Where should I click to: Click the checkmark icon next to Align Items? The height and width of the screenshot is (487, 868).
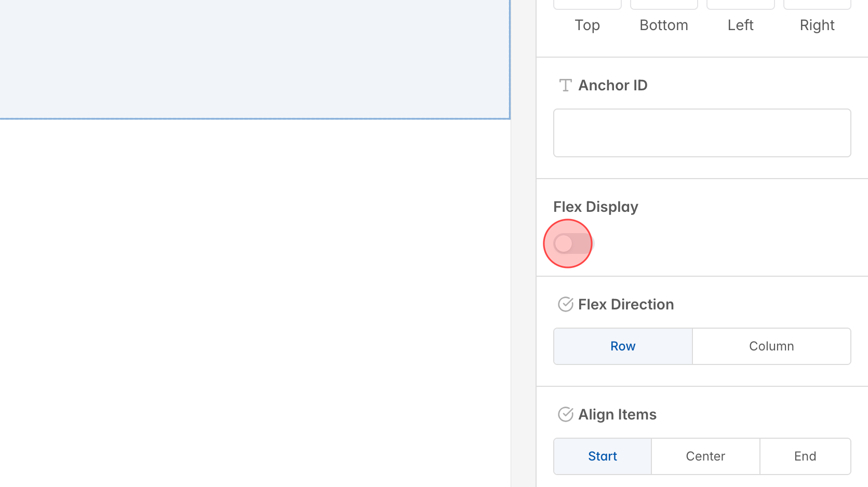(x=565, y=414)
